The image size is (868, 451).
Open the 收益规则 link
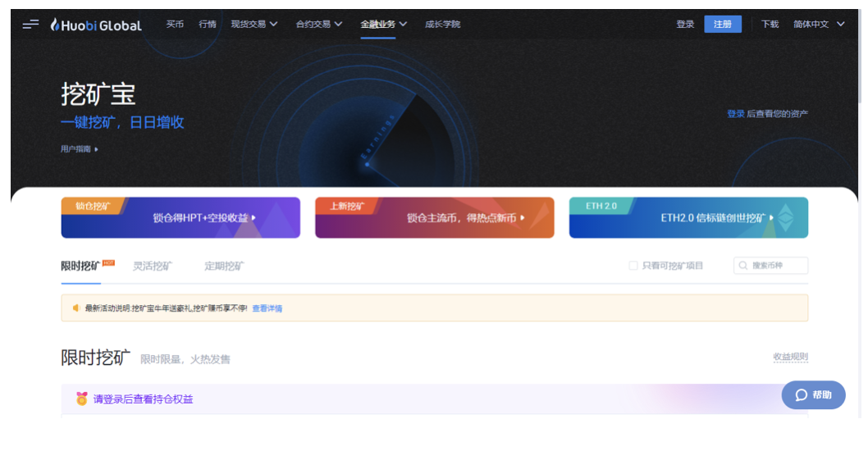click(x=791, y=357)
